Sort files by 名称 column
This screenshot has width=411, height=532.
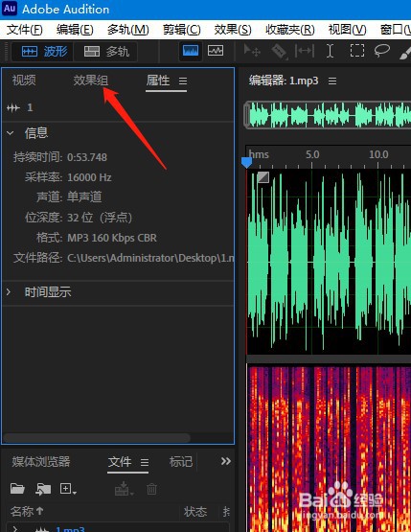point(27,511)
